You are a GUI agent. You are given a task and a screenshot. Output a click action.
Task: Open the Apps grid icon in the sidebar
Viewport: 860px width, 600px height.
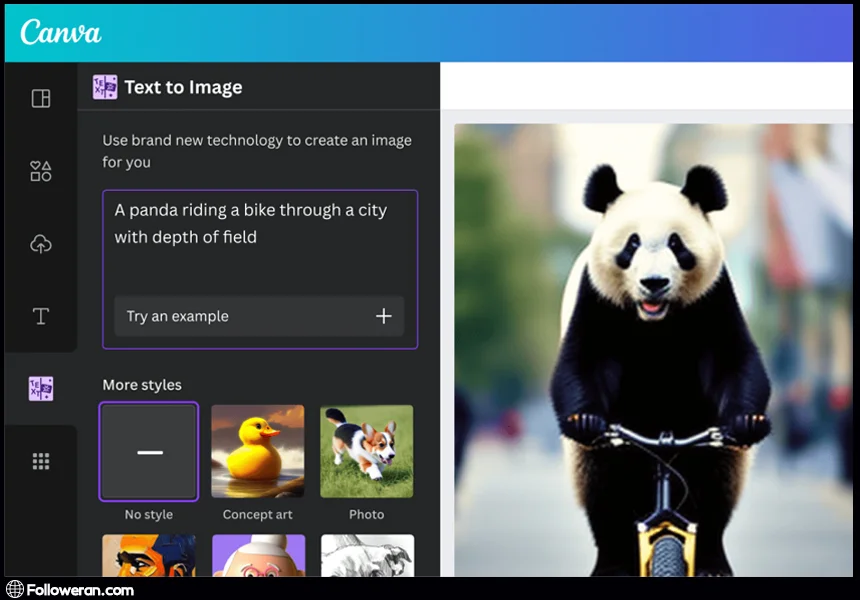pyautogui.click(x=41, y=461)
